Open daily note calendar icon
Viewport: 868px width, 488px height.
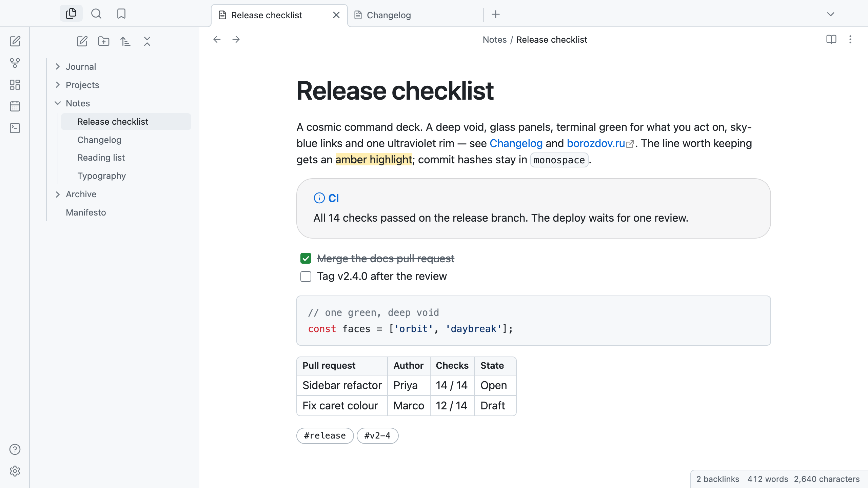pyautogui.click(x=15, y=106)
